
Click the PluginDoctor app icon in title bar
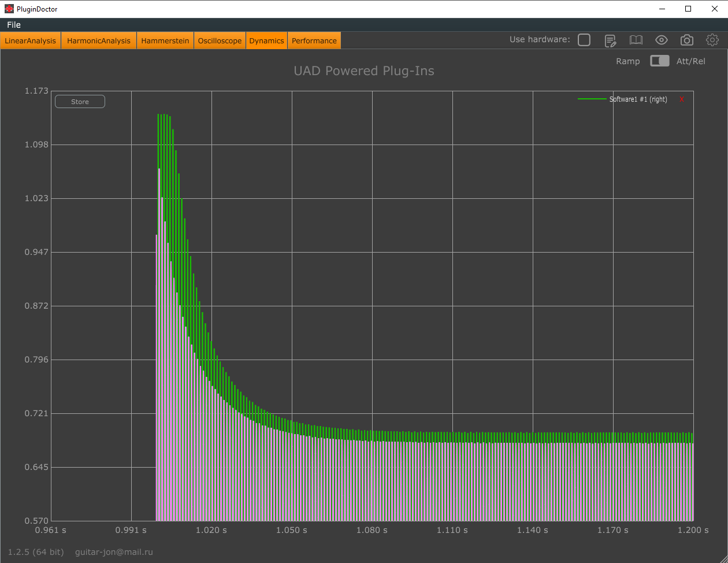pyautogui.click(x=9, y=9)
